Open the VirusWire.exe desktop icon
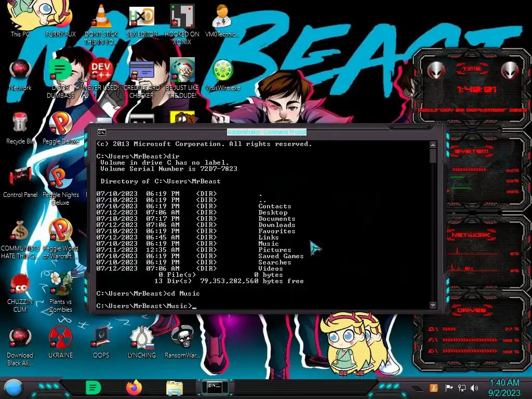532x399 pixels. pos(222,75)
